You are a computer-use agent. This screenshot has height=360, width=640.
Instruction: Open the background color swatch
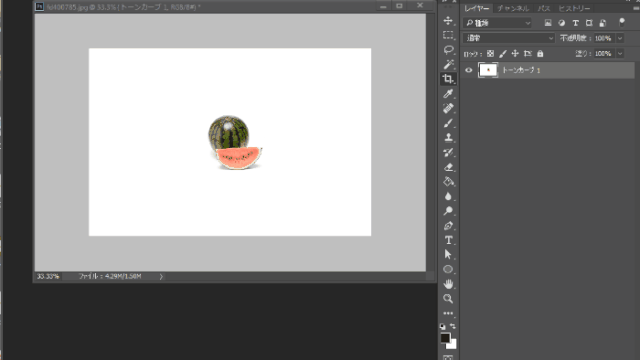pos(453,346)
